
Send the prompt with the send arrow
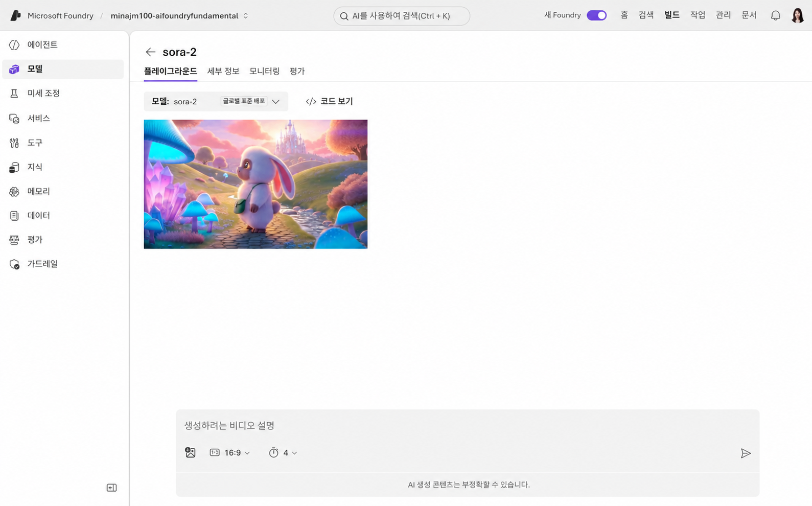pyautogui.click(x=746, y=453)
